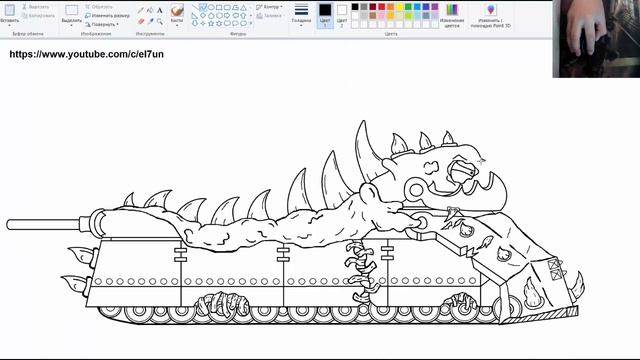Click the Shapes gallery row-down arrow

(x=251, y=16)
